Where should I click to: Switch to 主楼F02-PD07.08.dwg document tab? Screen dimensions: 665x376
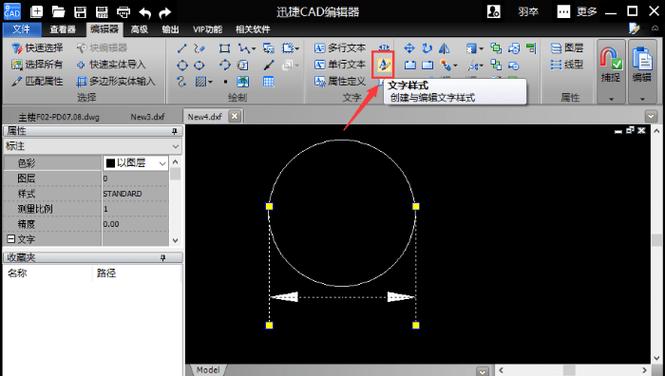59,117
